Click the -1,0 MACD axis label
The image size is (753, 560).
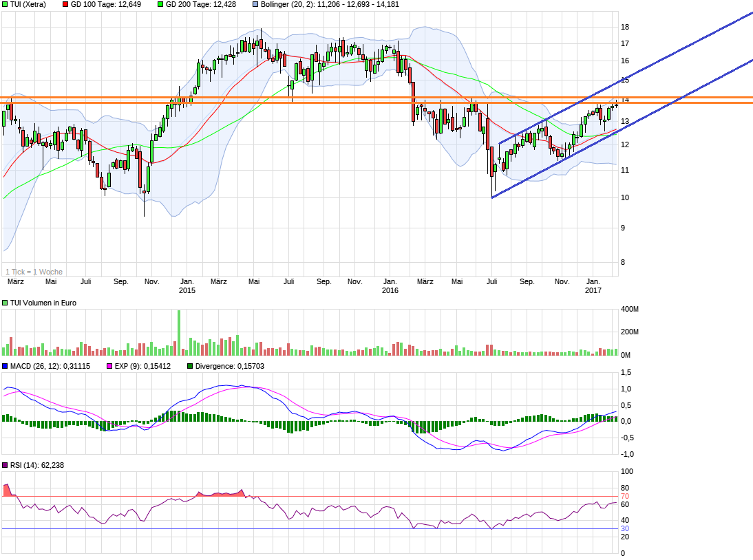click(x=627, y=454)
